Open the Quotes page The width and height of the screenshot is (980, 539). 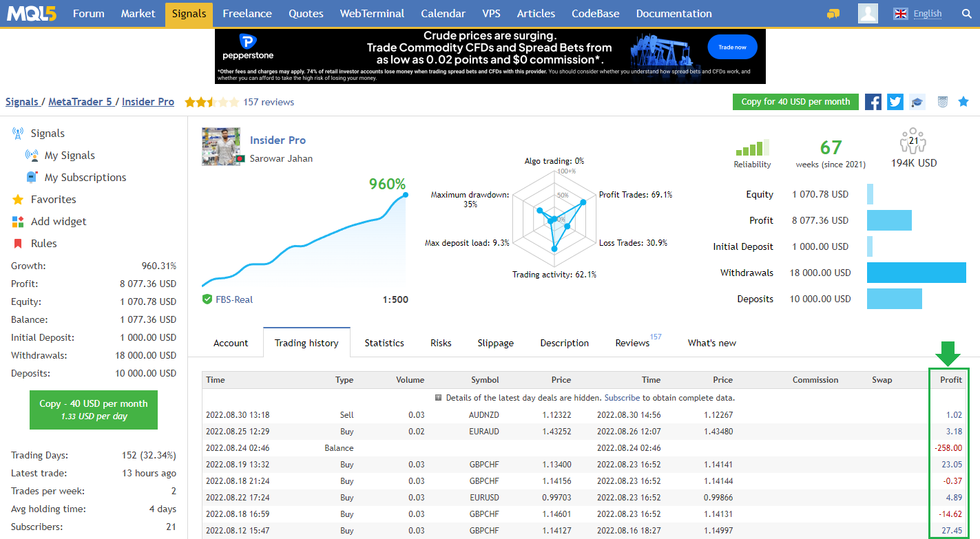point(306,14)
